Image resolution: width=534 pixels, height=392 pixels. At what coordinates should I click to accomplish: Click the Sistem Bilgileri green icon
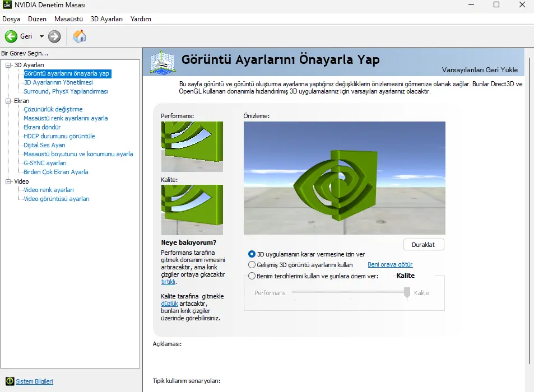(10, 381)
